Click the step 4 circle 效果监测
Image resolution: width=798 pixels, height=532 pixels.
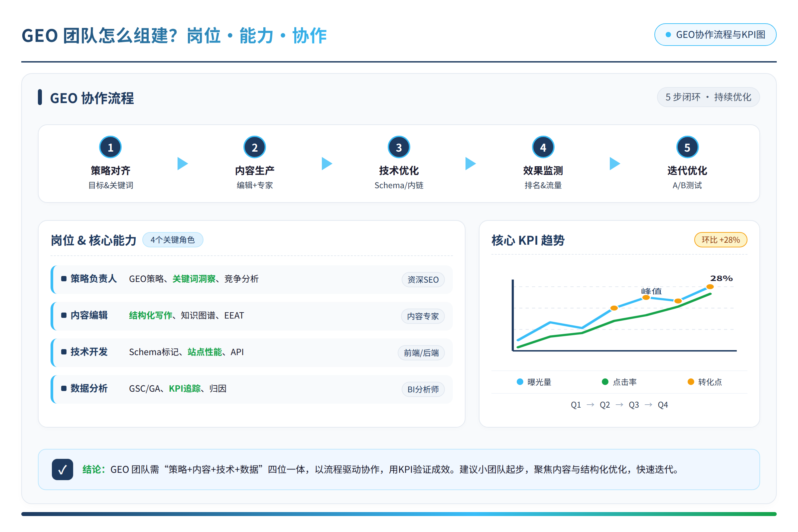[543, 147]
